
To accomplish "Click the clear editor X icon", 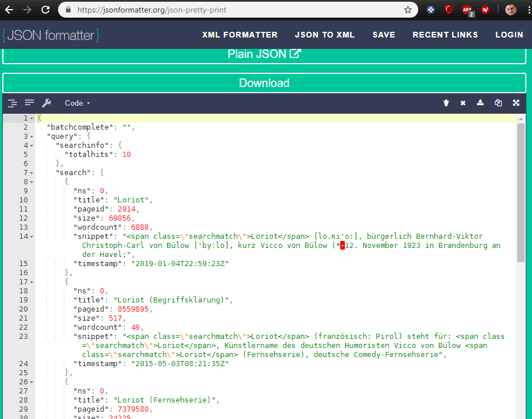I will [463, 103].
